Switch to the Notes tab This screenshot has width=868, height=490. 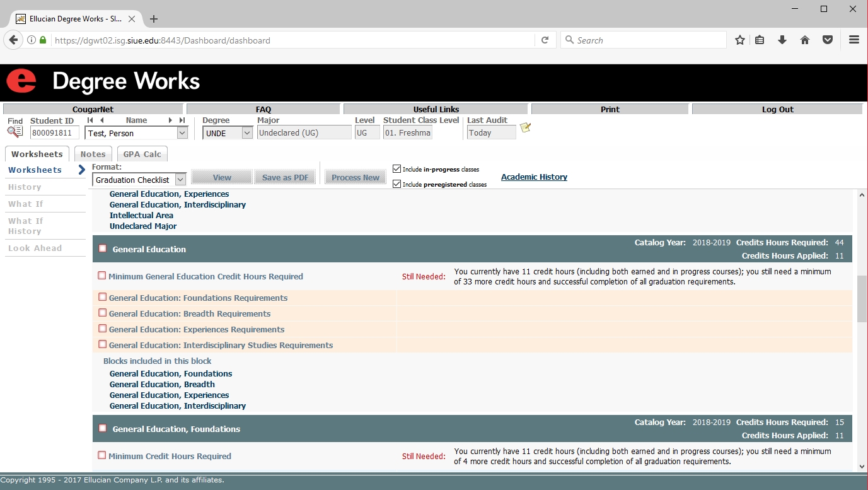click(93, 154)
